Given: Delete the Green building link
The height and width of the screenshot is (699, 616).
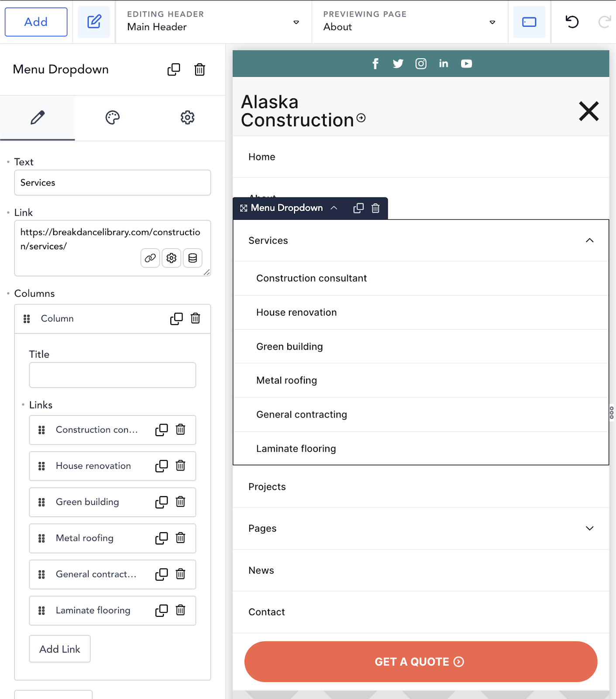Looking at the screenshot, I should 181,502.
